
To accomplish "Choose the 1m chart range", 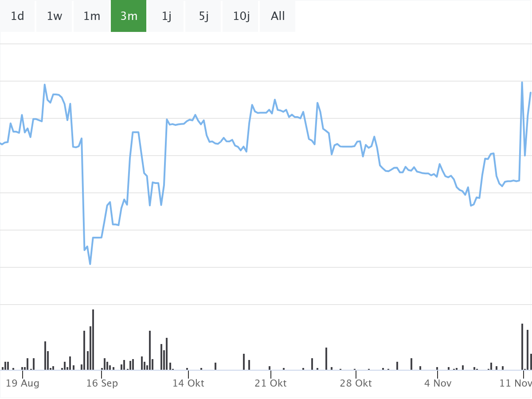I will (92, 16).
